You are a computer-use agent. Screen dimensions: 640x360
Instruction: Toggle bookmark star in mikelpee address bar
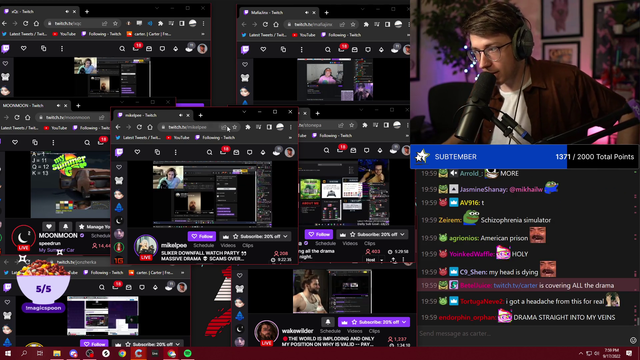235,127
